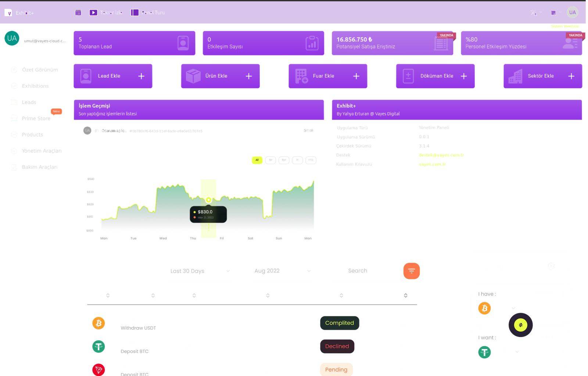The width and height of the screenshot is (588, 376).
Task: Click the Tether icon under I want
Action: coord(484,352)
